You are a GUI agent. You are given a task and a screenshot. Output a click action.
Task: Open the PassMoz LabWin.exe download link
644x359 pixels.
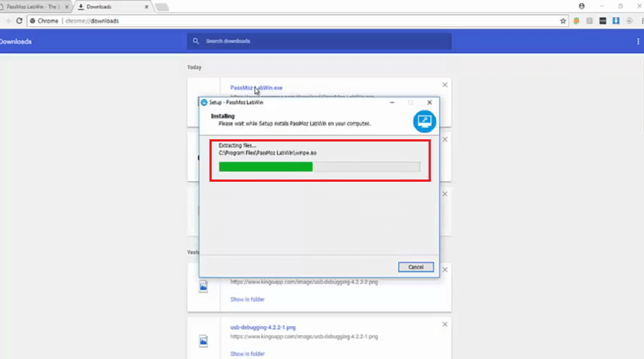pos(256,88)
